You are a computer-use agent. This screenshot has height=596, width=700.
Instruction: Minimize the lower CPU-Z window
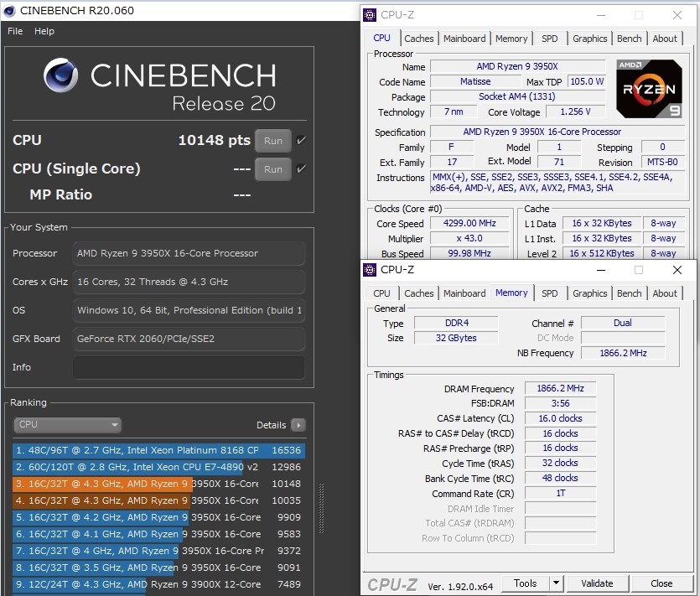(x=601, y=270)
